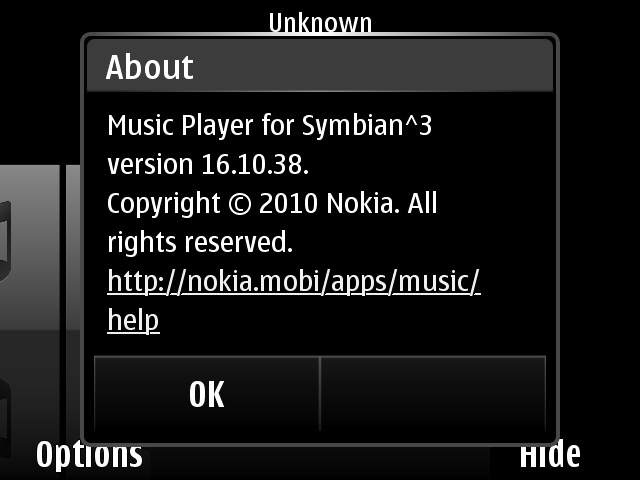Click the About dialog title bar
Viewport: 640px width, 480px height.
click(320, 66)
